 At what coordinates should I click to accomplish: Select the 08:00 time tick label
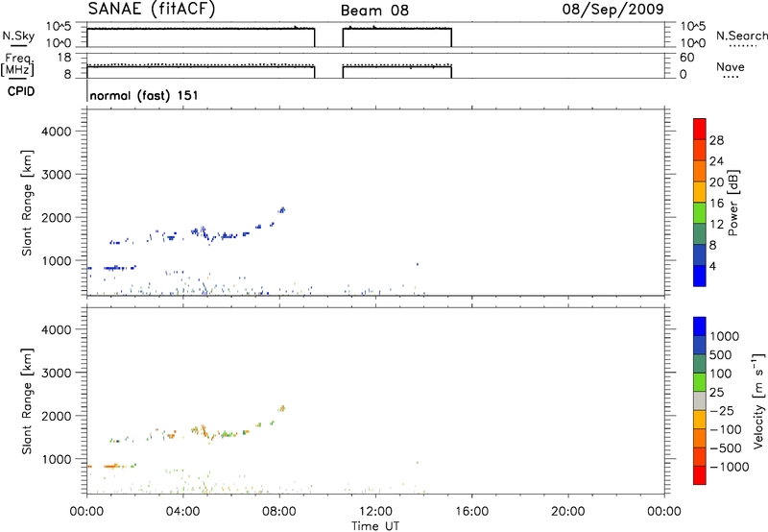[x=279, y=512]
